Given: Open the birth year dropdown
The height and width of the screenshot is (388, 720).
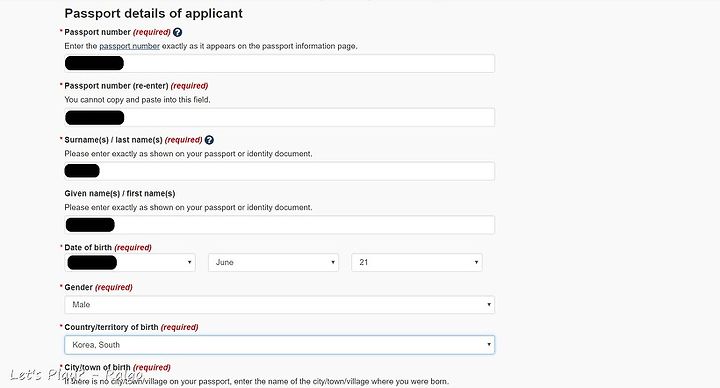Looking at the screenshot, I should click(x=130, y=263).
